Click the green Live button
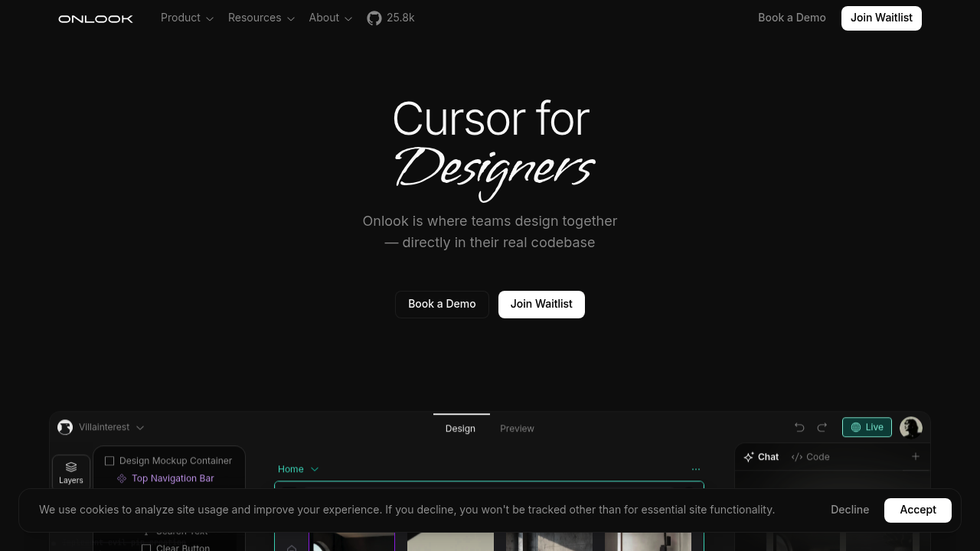The width and height of the screenshot is (980, 551). [x=867, y=427]
